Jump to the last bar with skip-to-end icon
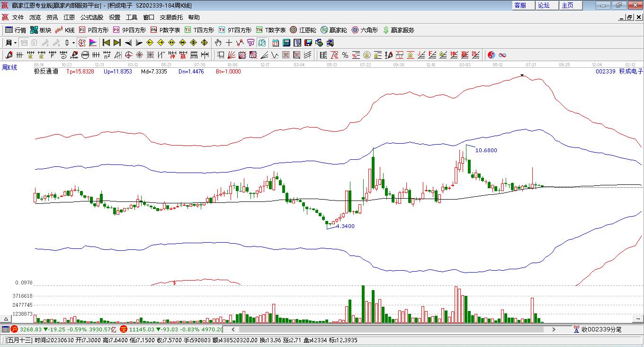The image size is (644, 347). coord(117,43)
